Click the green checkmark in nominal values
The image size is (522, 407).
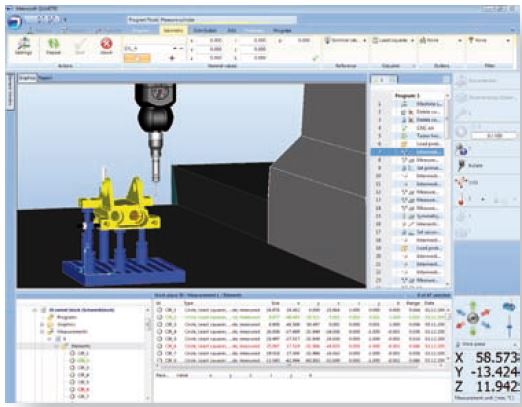(x=315, y=58)
